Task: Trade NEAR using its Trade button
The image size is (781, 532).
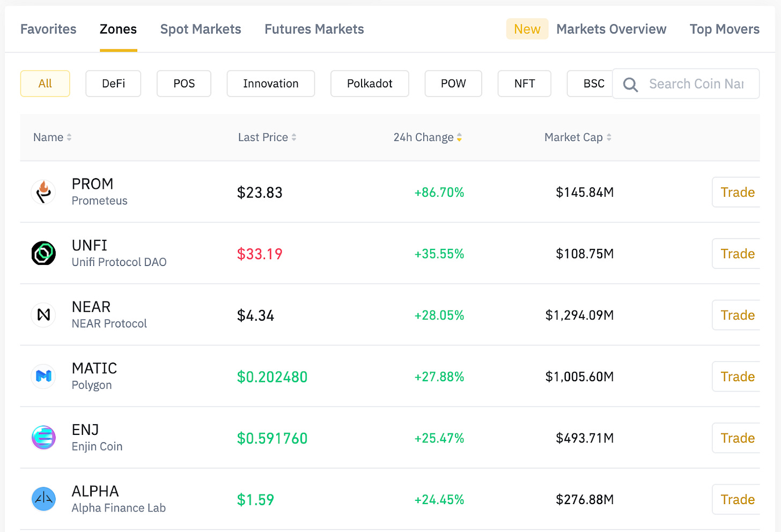Action: point(737,315)
